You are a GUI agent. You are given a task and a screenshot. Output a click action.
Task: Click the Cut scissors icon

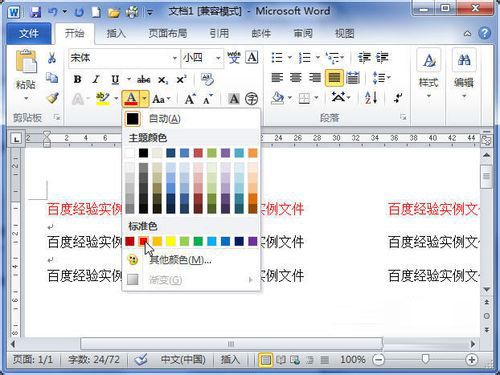[52, 58]
